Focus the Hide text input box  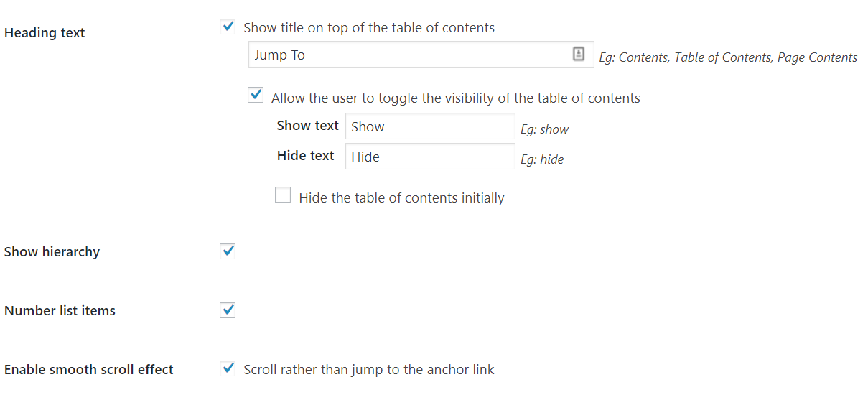coord(429,157)
